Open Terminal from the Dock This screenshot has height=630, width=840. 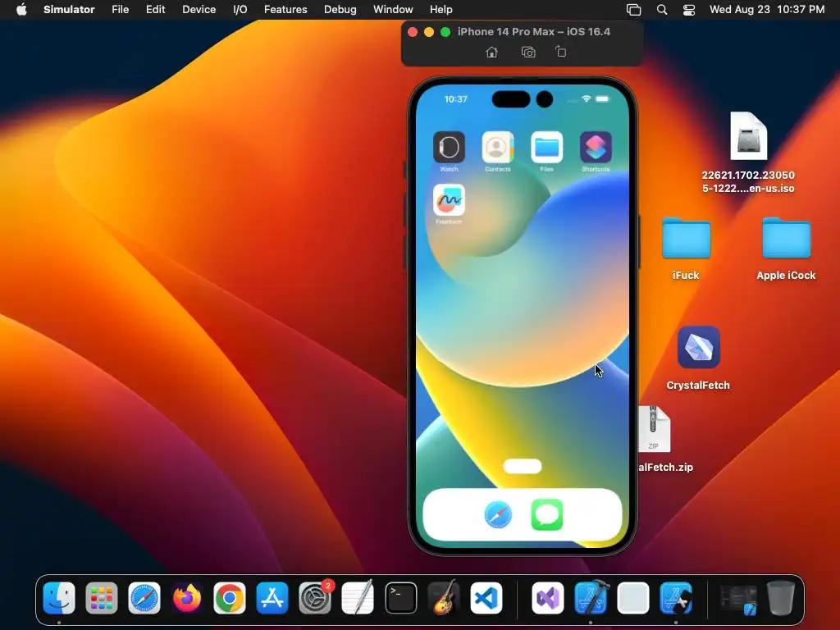(400, 598)
